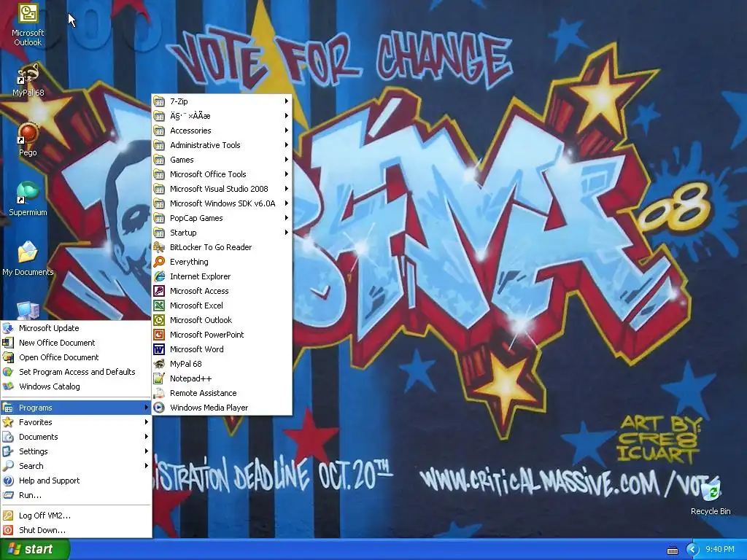Launch Internet Explorer from Programs
Screen dimensions: 747x560
(222, 276)
